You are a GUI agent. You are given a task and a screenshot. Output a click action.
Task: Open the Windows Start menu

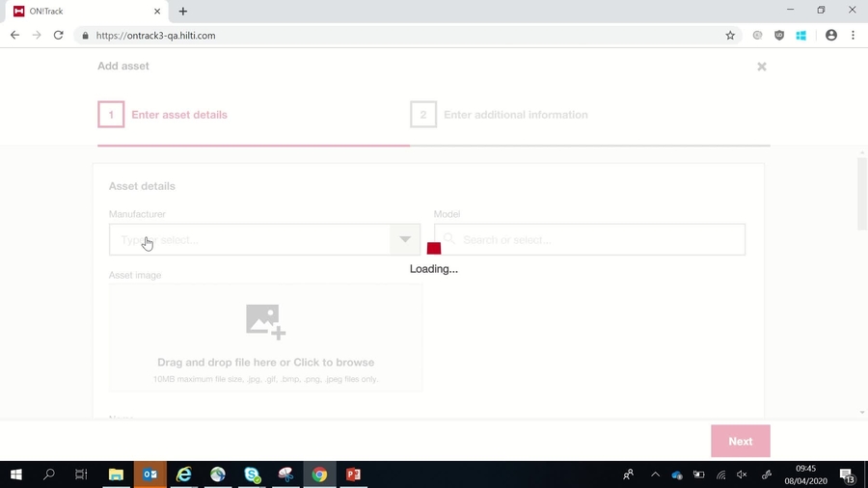pos(16,474)
